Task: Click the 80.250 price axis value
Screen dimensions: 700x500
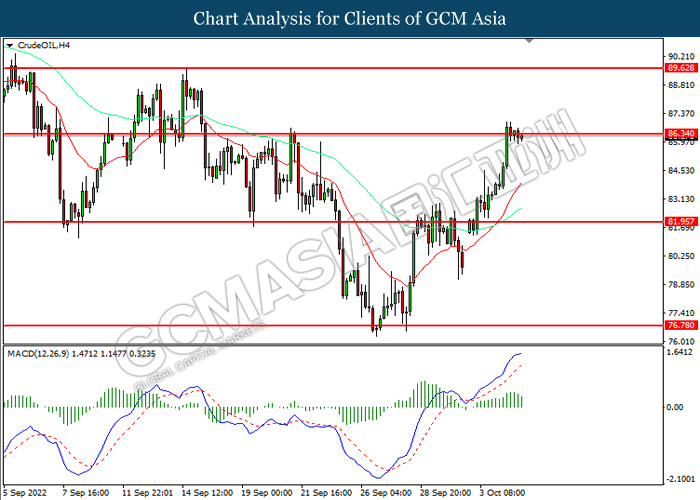Action: (x=681, y=256)
